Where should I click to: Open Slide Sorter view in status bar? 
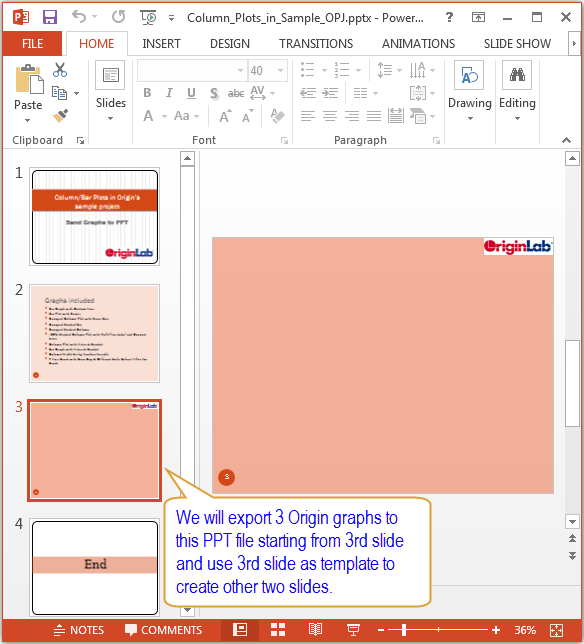(278, 630)
